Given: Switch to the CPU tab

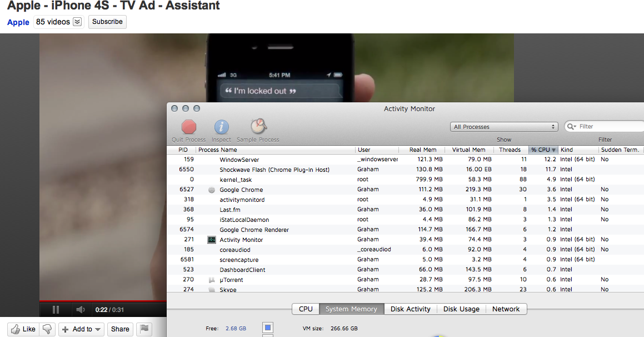Looking at the screenshot, I should [x=306, y=309].
